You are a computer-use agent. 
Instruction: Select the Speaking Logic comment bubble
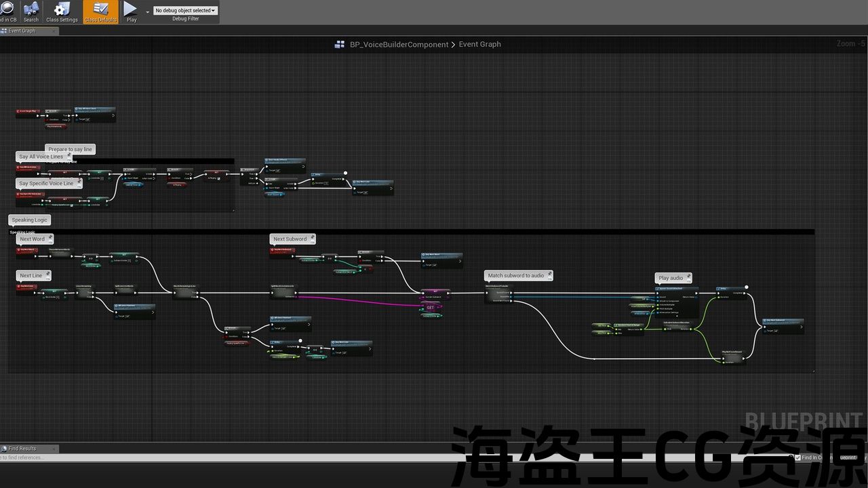pos(29,220)
